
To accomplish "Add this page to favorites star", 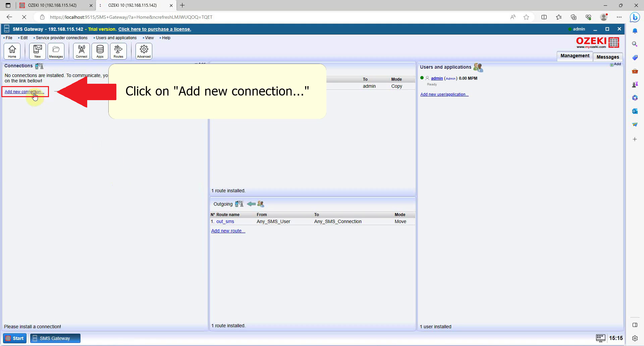I will coord(526,17).
